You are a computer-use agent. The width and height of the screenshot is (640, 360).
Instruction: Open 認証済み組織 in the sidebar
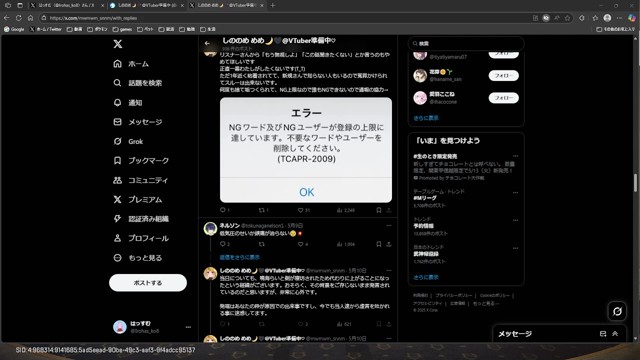141,219
